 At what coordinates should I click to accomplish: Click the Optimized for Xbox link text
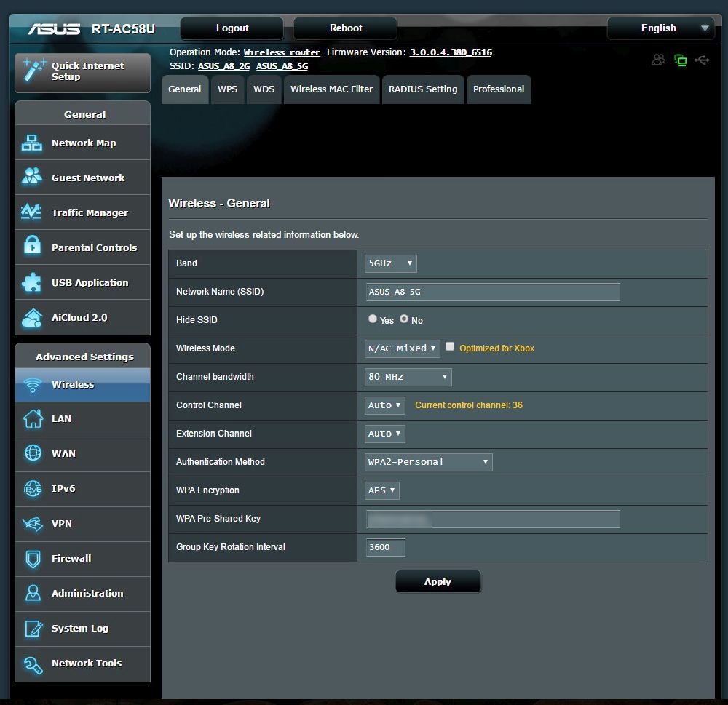496,348
